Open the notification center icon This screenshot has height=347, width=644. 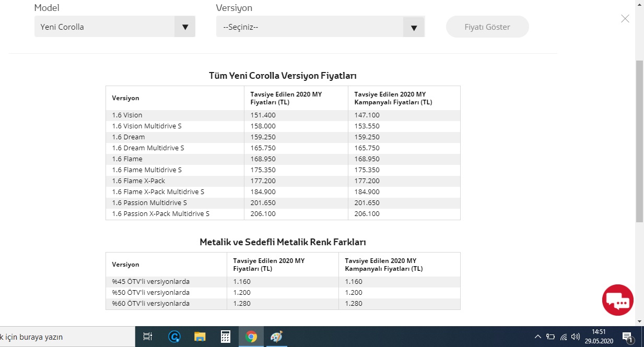click(x=628, y=337)
